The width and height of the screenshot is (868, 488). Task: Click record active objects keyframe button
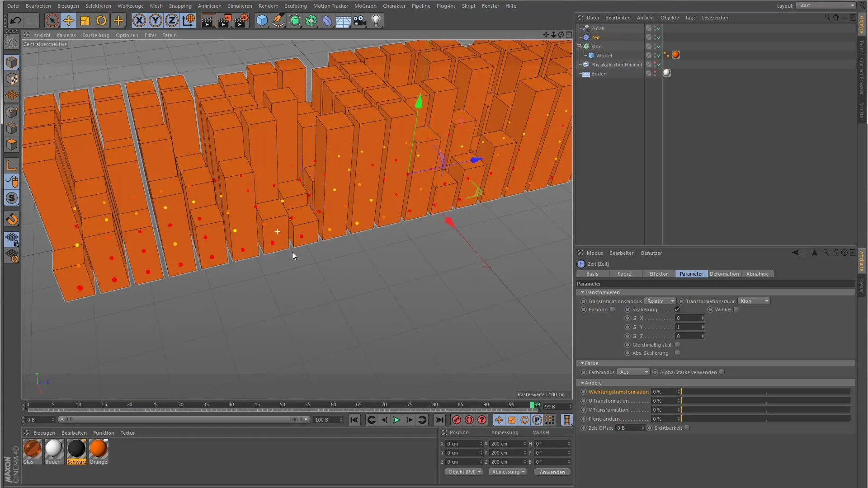click(x=457, y=420)
